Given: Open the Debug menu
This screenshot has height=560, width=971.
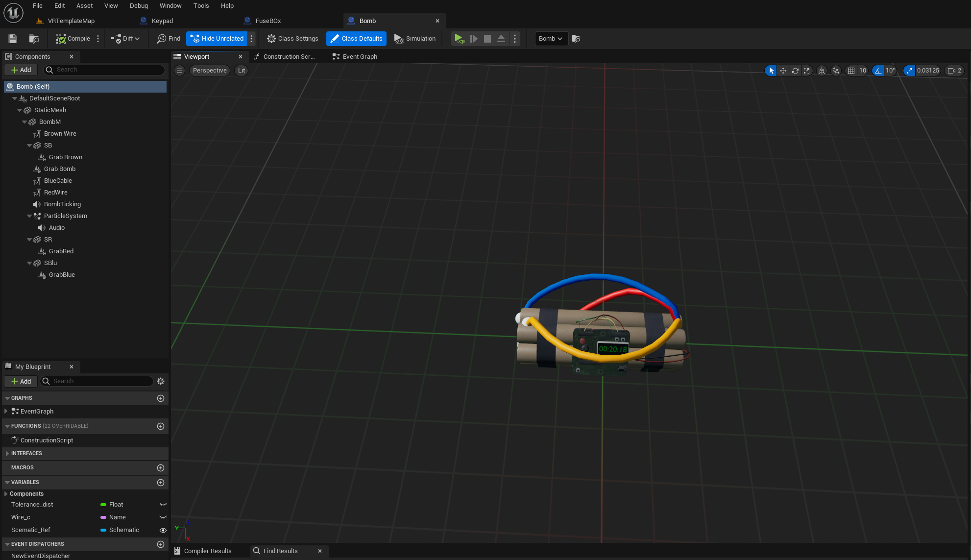Looking at the screenshot, I should [139, 6].
